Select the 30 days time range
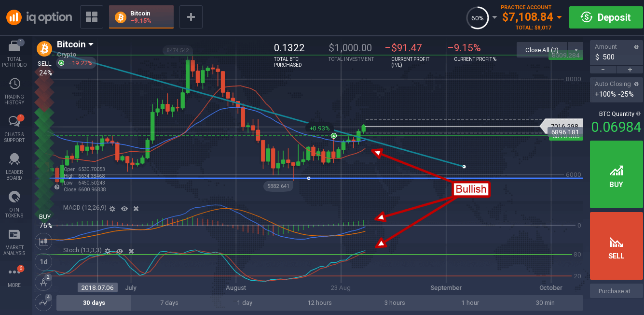The width and height of the screenshot is (644, 315). 94,303
